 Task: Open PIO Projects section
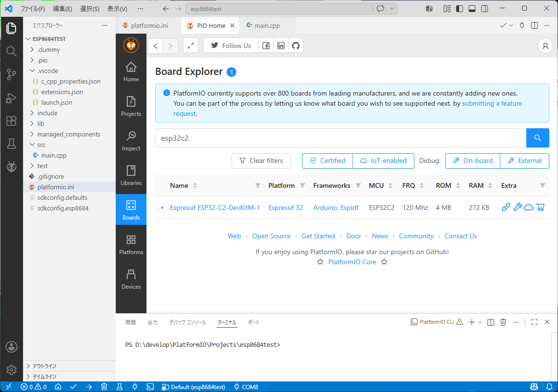pyautogui.click(x=131, y=106)
